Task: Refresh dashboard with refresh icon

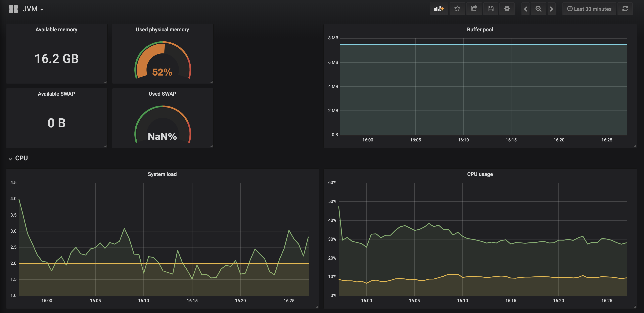Action: 625,9
